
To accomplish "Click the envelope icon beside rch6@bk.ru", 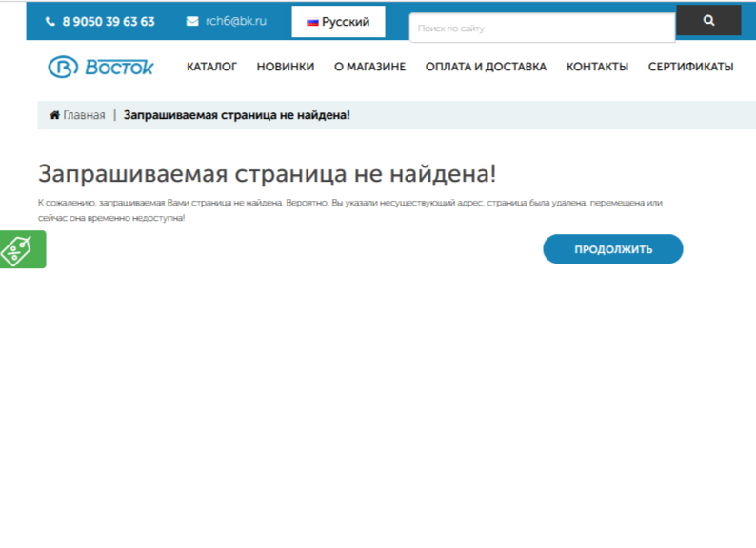I will point(192,21).
